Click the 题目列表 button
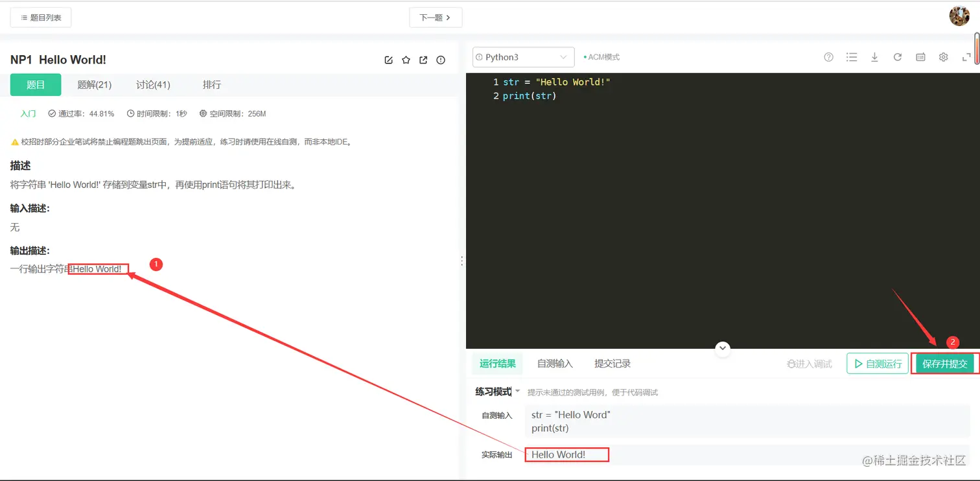This screenshot has width=980, height=481. pos(41,18)
